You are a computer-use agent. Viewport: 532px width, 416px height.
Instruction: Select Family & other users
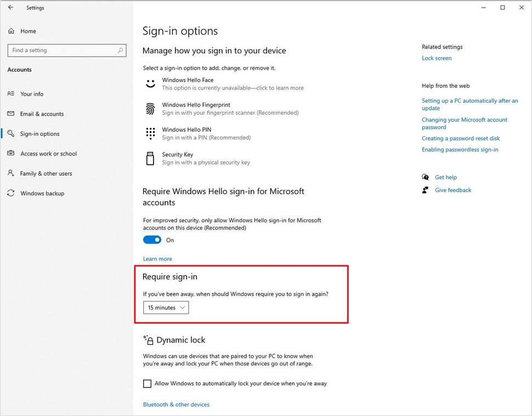(x=46, y=173)
